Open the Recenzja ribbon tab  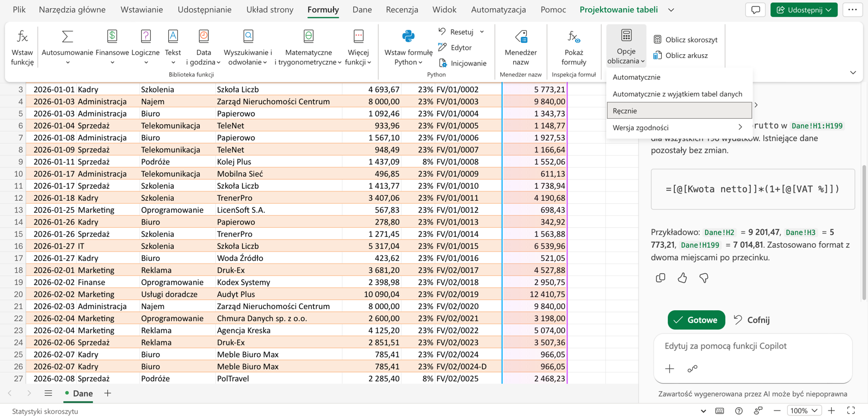point(402,10)
